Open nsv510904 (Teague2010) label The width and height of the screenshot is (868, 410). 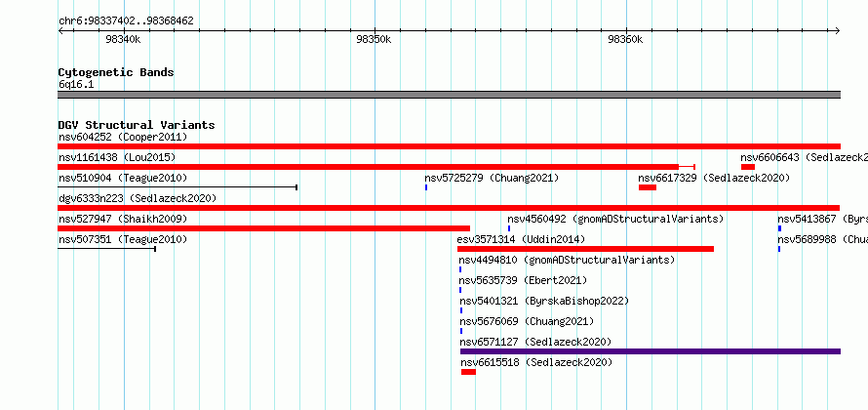(x=123, y=178)
